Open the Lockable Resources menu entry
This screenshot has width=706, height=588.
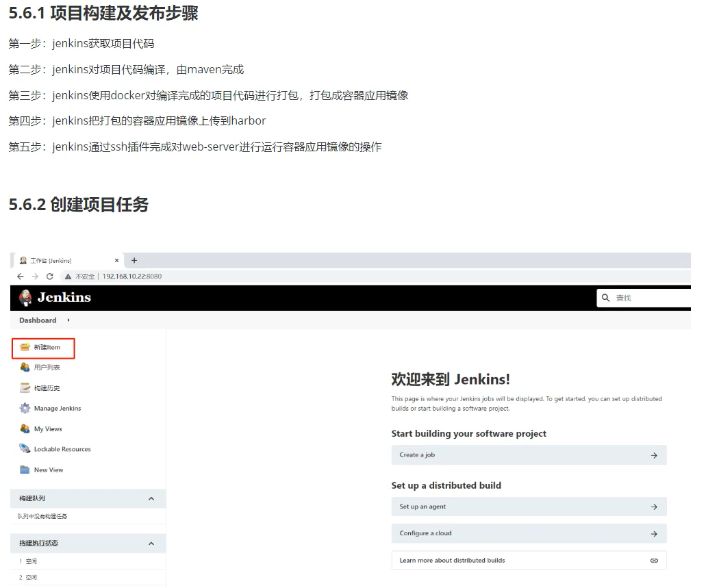[62, 449]
